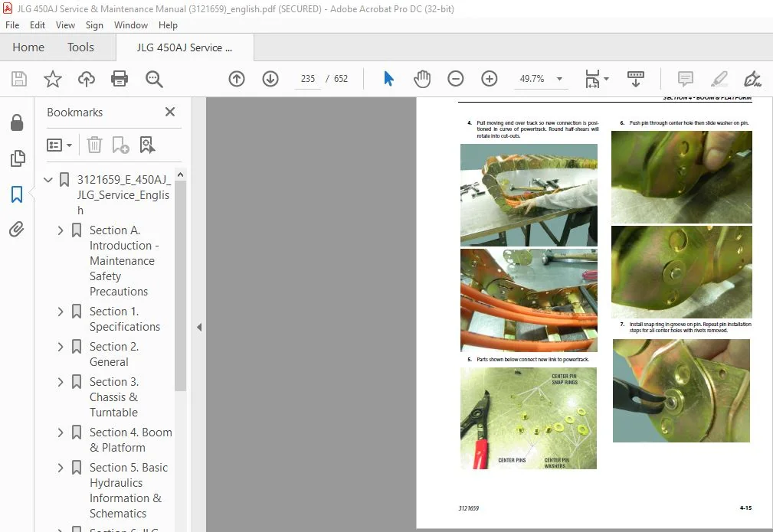Activate the selection arrow tool
Image resolution: width=773 pixels, height=532 pixels.
[x=388, y=79]
